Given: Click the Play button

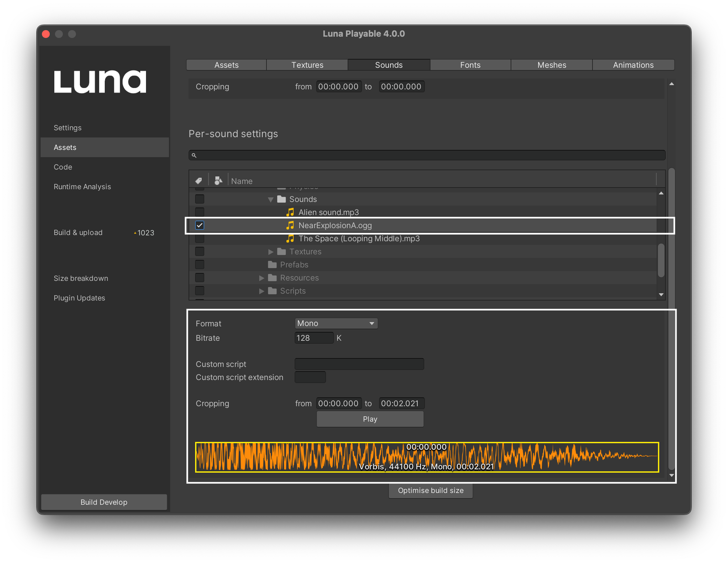Looking at the screenshot, I should point(370,419).
